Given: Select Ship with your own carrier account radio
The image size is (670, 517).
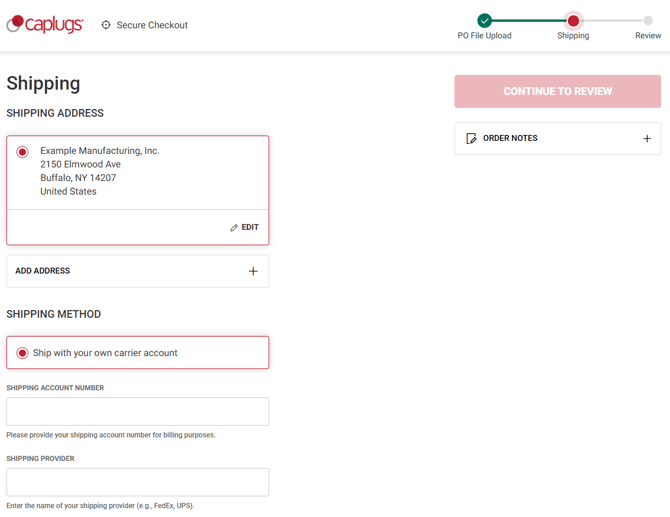Looking at the screenshot, I should click(22, 353).
